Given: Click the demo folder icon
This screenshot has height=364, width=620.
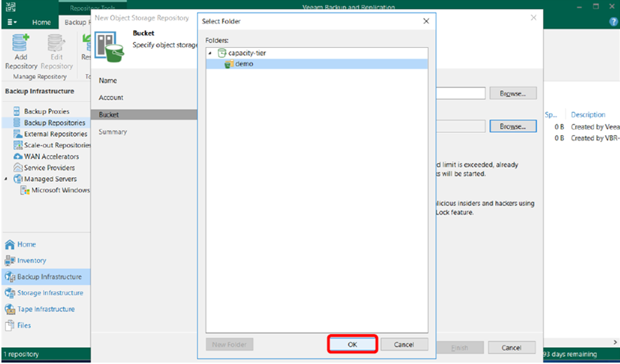Looking at the screenshot, I should tap(228, 64).
